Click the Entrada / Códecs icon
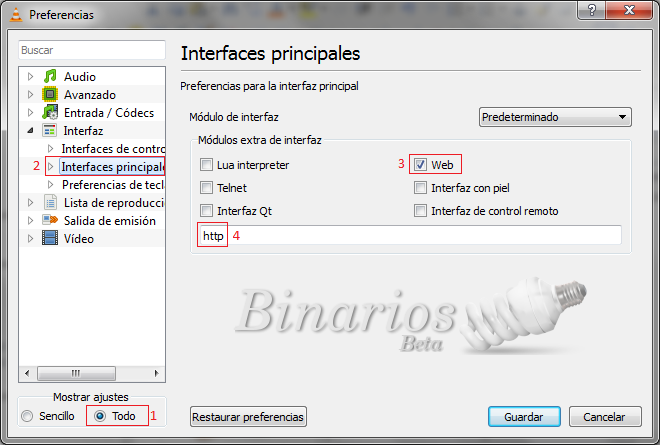 (49, 113)
